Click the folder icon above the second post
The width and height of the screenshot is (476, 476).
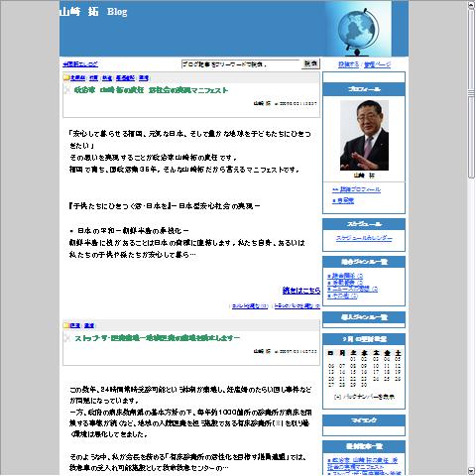(66, 325)
